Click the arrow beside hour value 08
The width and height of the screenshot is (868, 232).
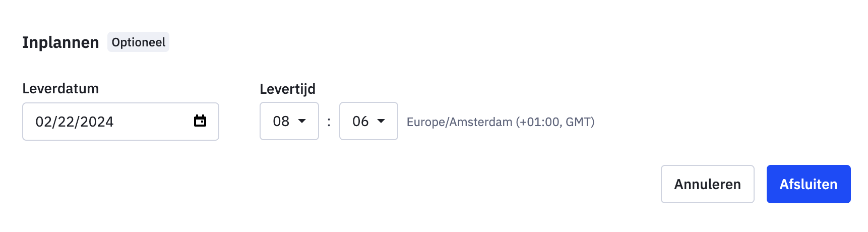coord(302,121)
